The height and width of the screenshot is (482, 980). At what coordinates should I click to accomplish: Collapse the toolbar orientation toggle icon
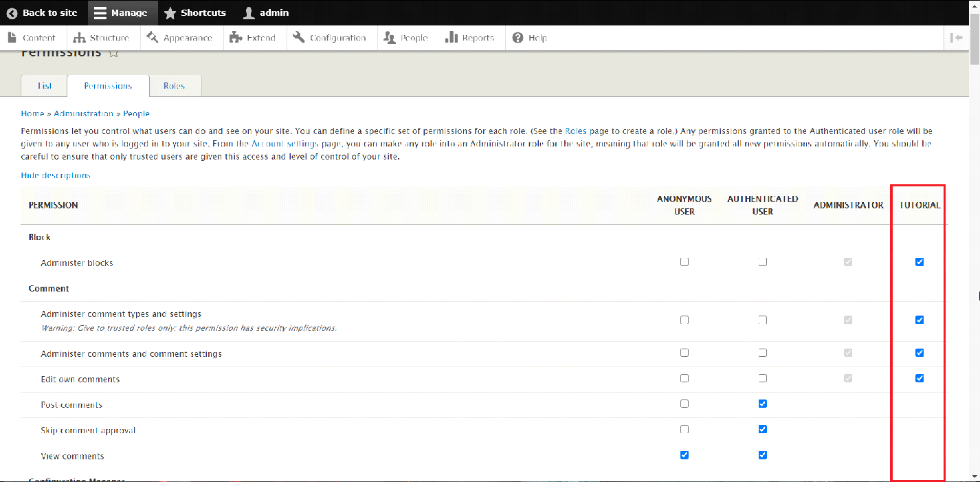coord(956,38)
